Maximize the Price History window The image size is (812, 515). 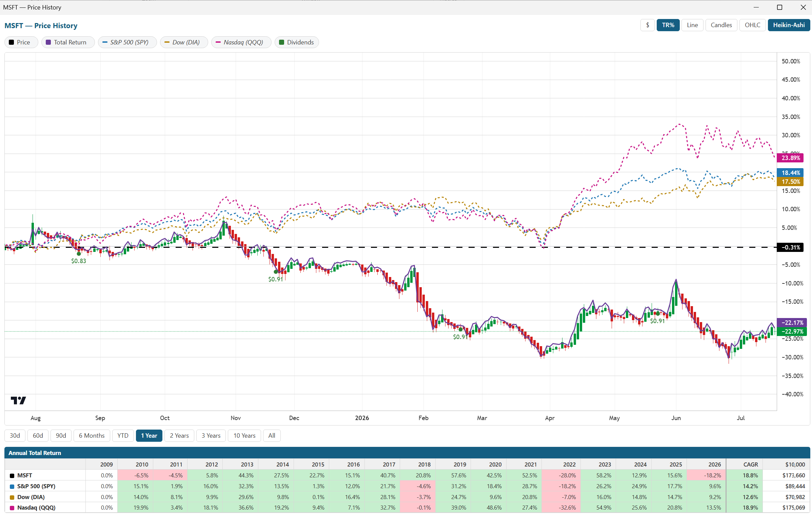click(x=779, y=7)
